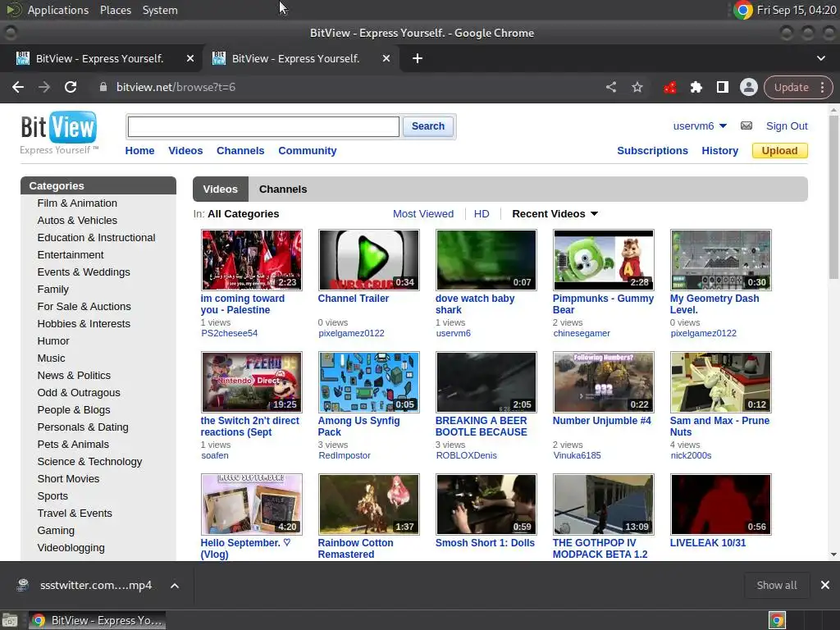Open the tab search chevron
This screenshot has height=630, width=840.
click(820, 58)
